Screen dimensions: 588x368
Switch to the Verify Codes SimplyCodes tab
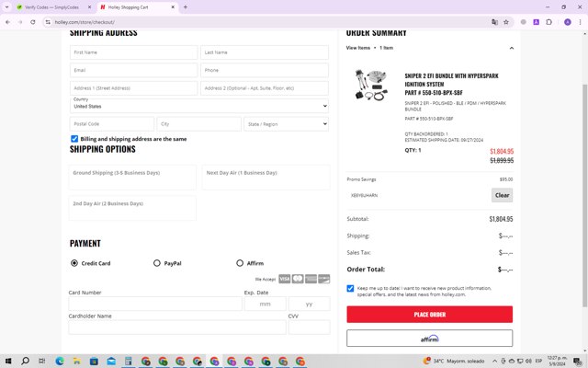(51, 7)
